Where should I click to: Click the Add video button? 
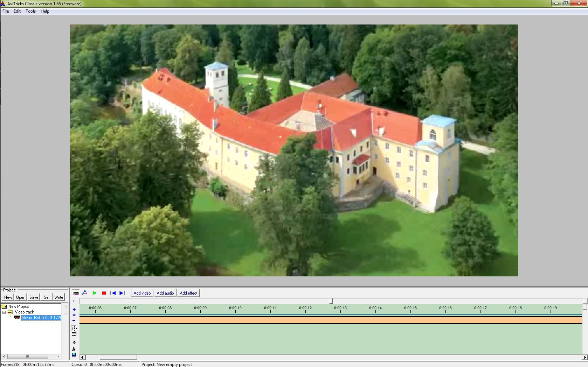coord(142,293)
